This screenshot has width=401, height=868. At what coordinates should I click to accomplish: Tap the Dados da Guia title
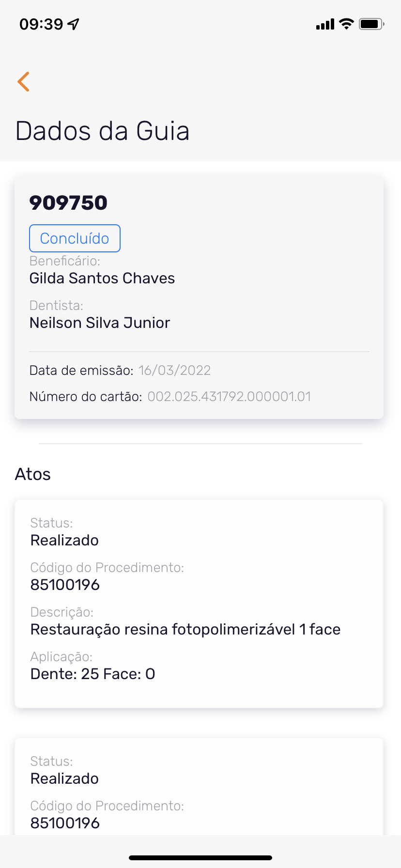[102, 131]
